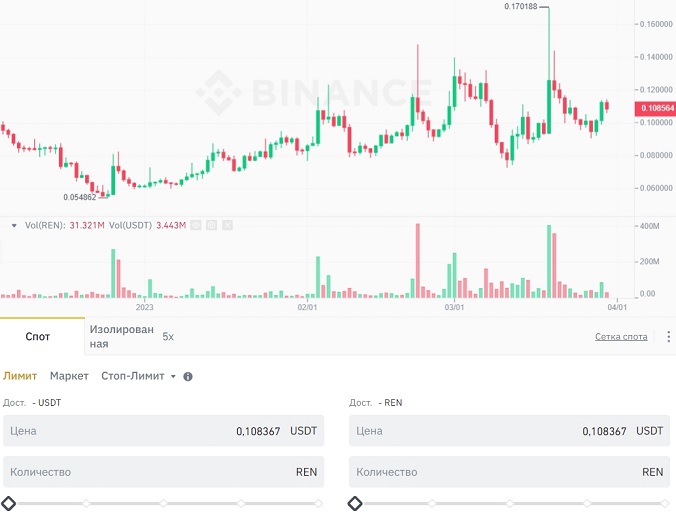Viewport: 676px width, 515px height.
Task: Show order type info icon
Action: click(188, 376)
